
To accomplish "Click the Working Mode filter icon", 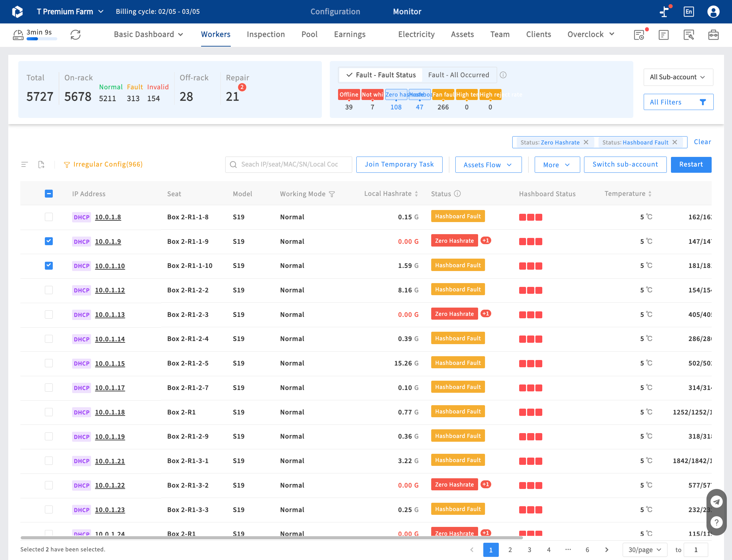I will 332,194.
